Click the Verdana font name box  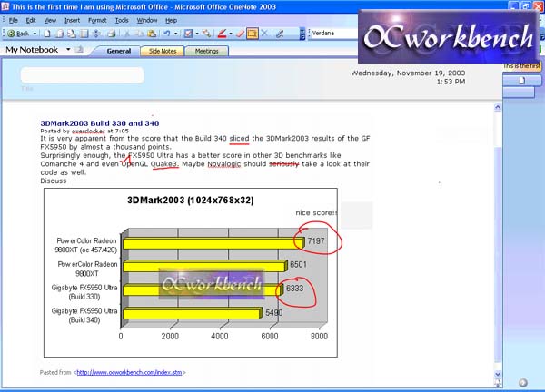[333, 34]
